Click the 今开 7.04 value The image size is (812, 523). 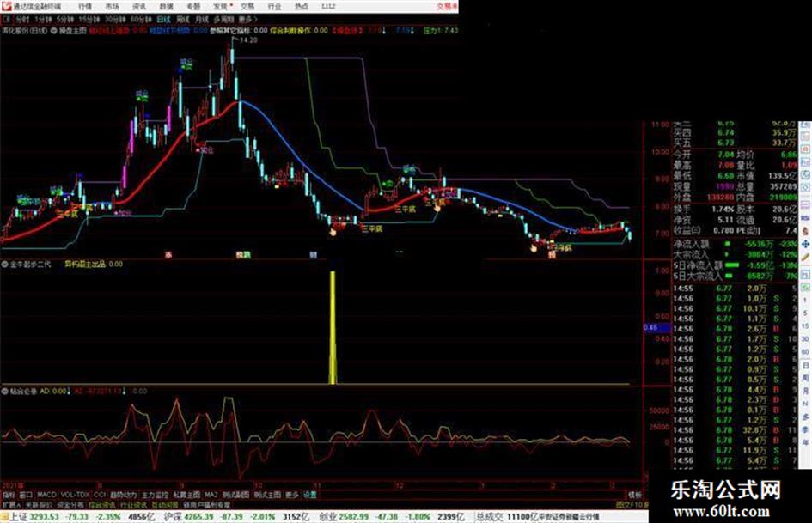[725, 155]
